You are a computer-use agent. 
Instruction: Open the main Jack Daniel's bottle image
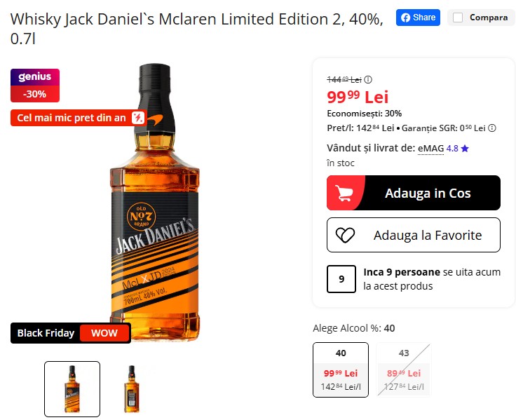pyautogui.click(x=155, y=203)
